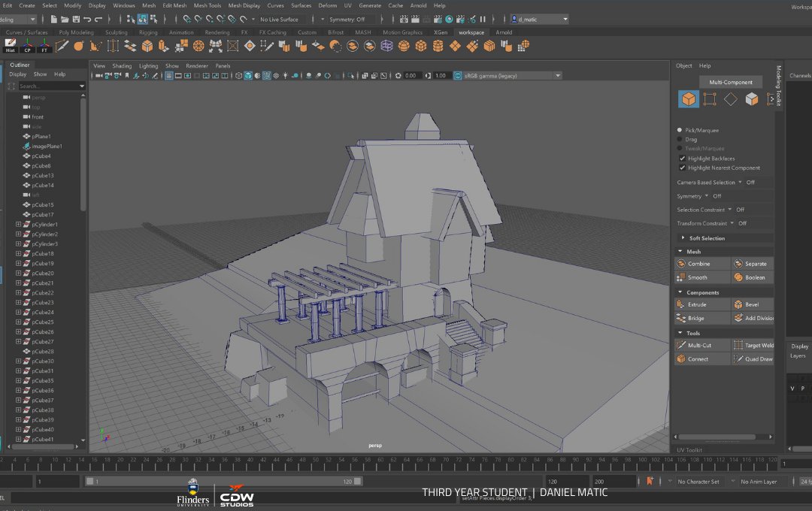Click the playback range slider bar
The width and height of the screenshot is (812, 511).
223,482
